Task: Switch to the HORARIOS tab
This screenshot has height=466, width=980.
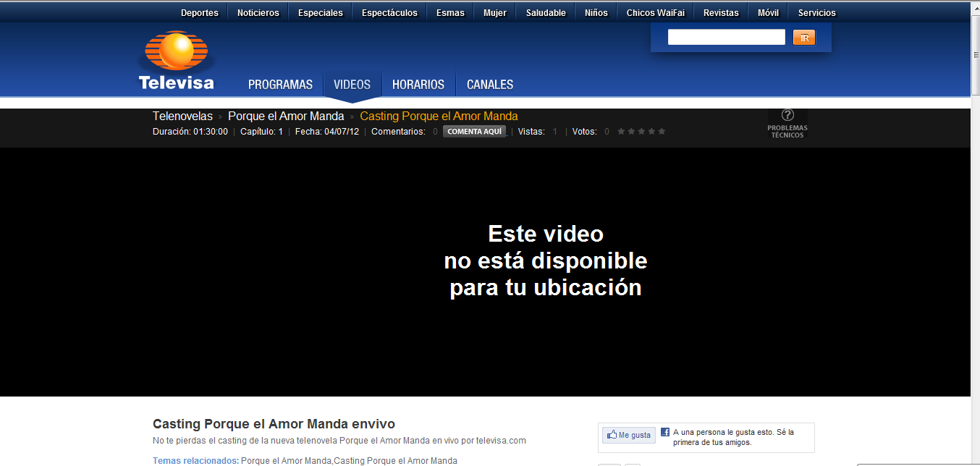Action: pyautogui.click(x=418, y=85)
